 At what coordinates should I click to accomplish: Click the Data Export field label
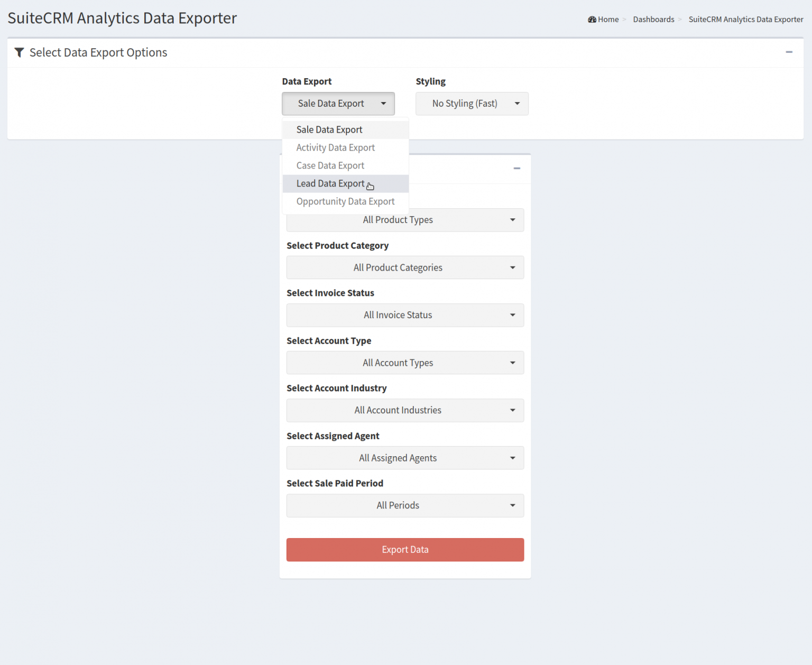pyautogui.click(x=307, y=81)
